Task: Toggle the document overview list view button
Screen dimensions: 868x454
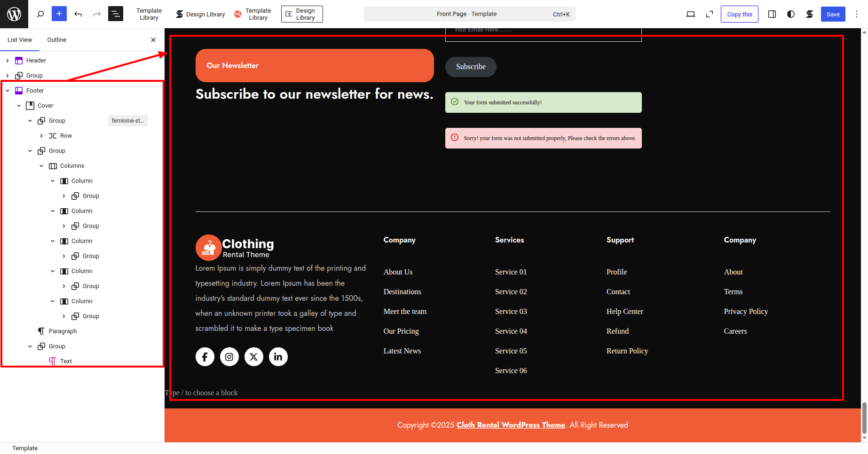Action: (116, 14)
